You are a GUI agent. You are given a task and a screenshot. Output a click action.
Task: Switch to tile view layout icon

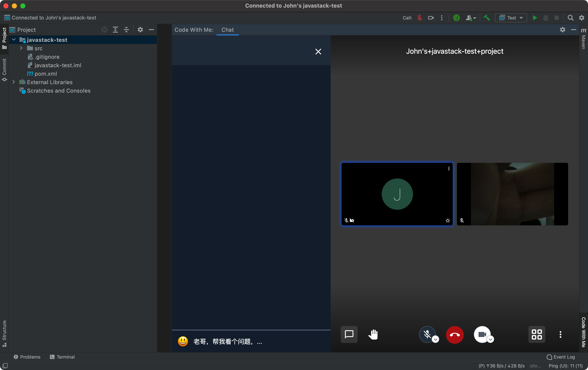coord(536,334)
